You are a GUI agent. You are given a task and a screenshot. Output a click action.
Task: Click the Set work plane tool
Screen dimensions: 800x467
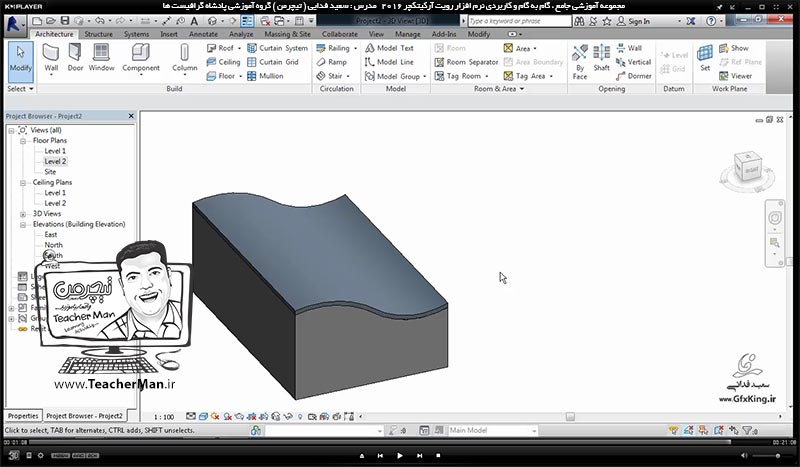tap(705, 58)
